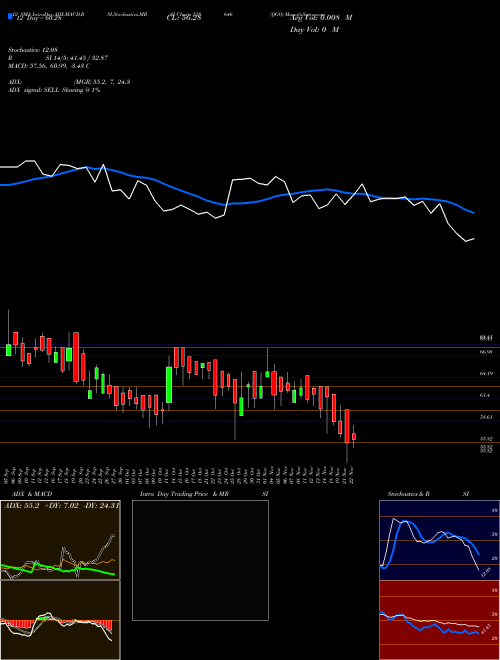The height and width of the screenshot is (660, 500).
Task: Open the ADX indicator mini chart
Action: pyautogui.click(x=60, y=540)
